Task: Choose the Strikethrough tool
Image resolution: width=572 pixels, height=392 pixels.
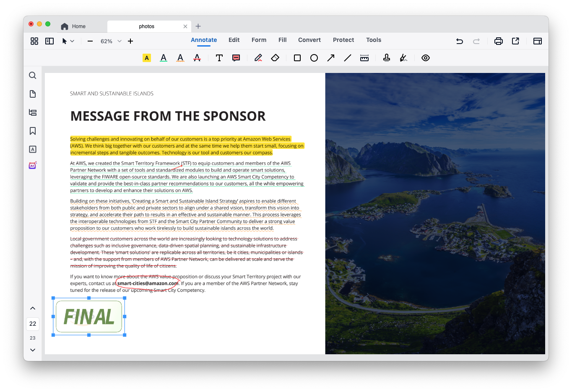Action: 197,57
